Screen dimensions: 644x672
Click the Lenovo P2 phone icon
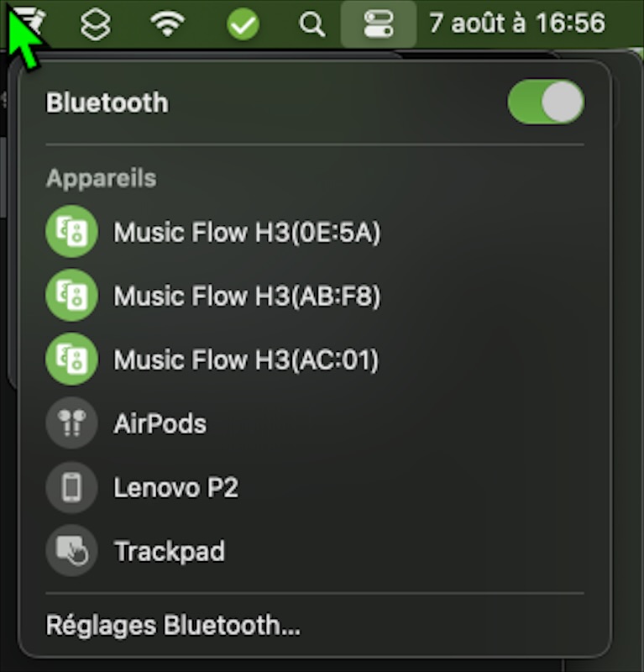tap(71, 487)
